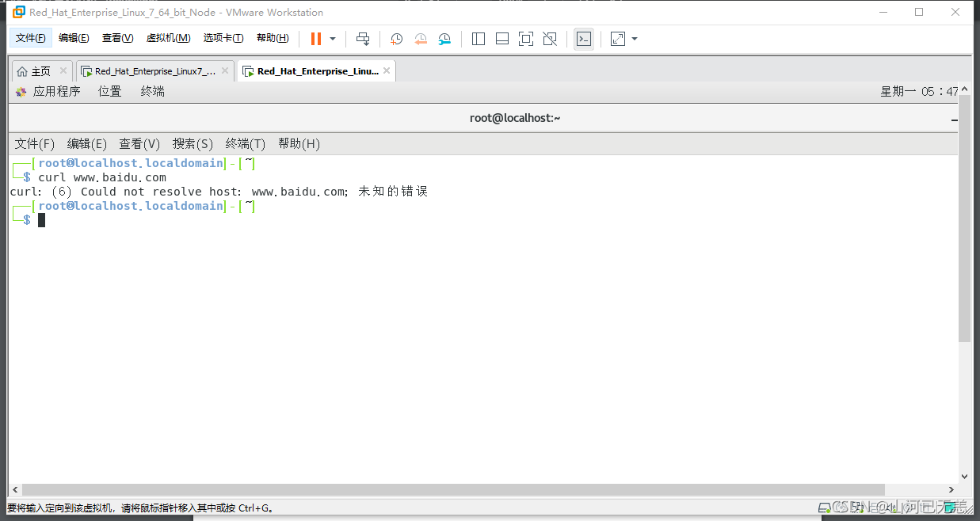
Task: Open the GNOME 应用程序 menu
Action: pos(56,92)
